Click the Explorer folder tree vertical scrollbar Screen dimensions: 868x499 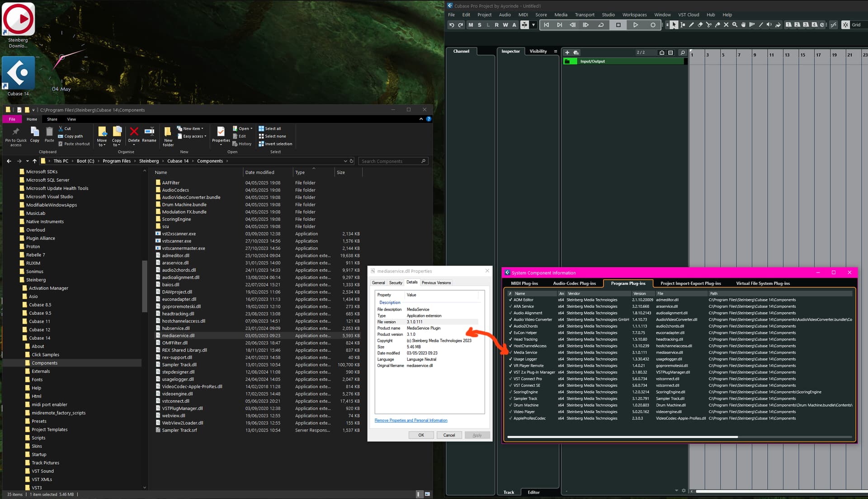pos(145,287)
